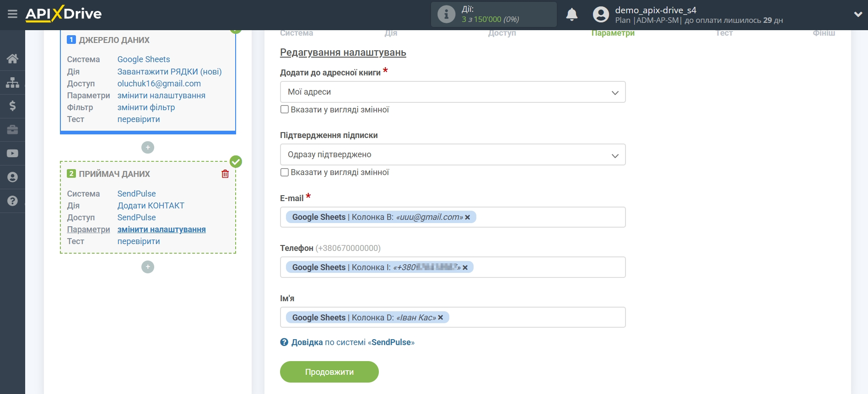The height and width of the screenshot is (394, 868).
Task: Open the hamburger menu
Action: pos(12,14)
